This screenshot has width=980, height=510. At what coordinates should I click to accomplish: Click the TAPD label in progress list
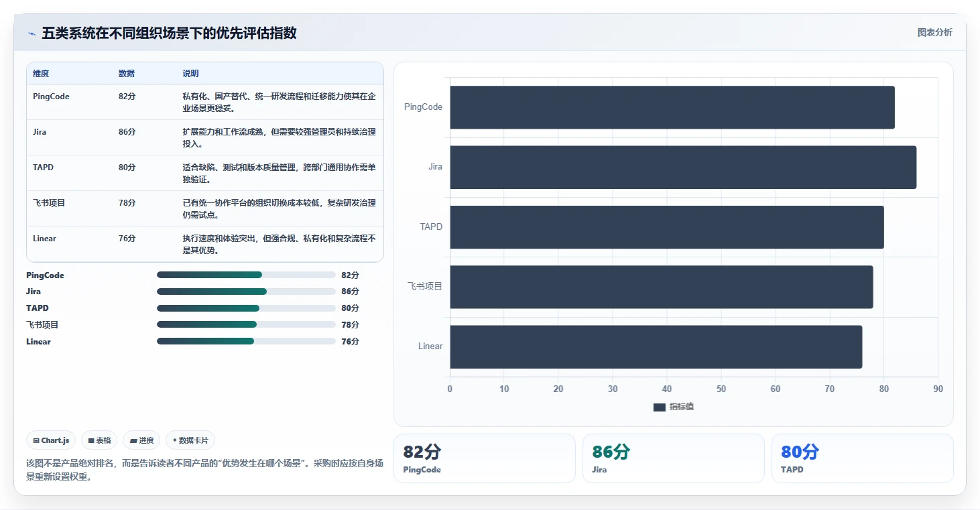(38, 308)
